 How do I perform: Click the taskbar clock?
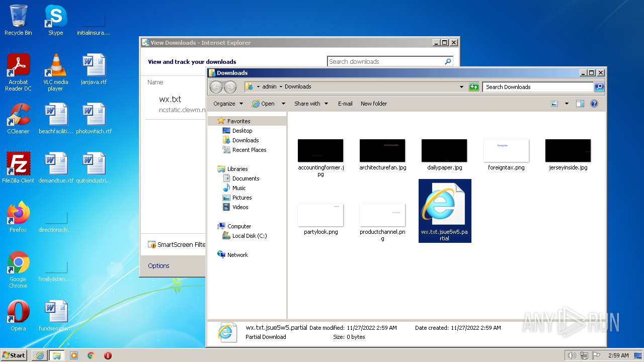(618, 355)
